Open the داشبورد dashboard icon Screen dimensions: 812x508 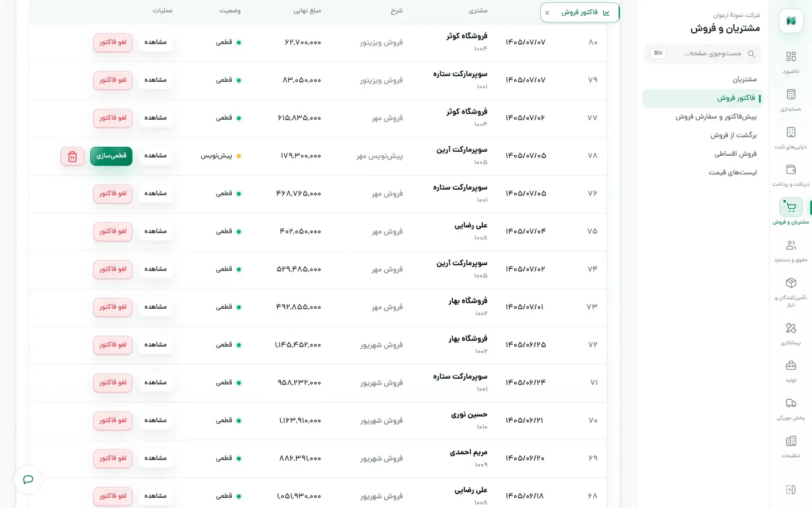coord(791,56)
